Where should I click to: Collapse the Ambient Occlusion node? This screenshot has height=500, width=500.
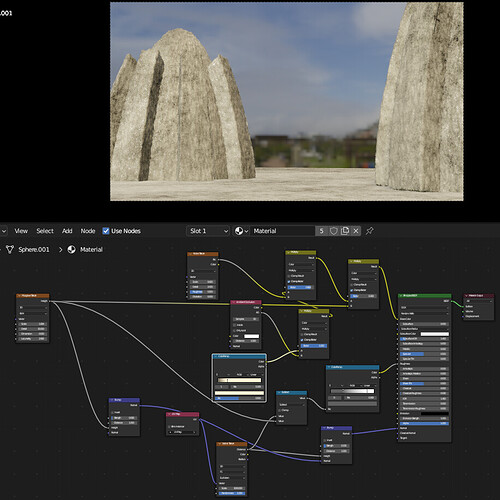click(x=234, y=302)
